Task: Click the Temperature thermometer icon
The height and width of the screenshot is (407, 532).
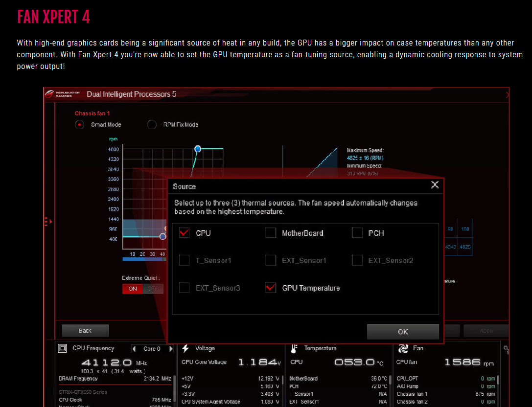Action: [x=294, y=348]
